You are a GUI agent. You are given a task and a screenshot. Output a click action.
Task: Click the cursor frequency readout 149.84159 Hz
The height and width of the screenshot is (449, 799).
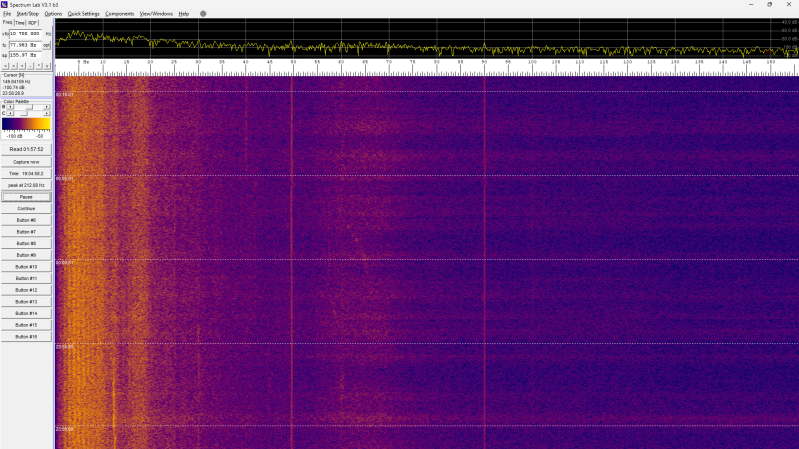point(16,82)
